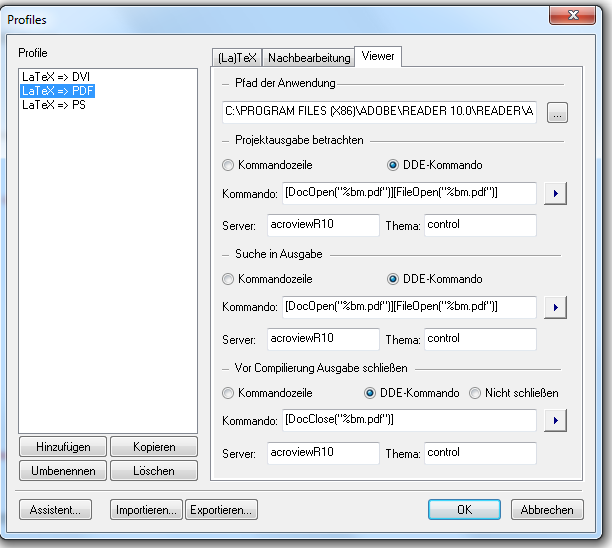Click the Exportieren button
The height and width of the screenshot is (548, 612).
(x=221, y=510)
